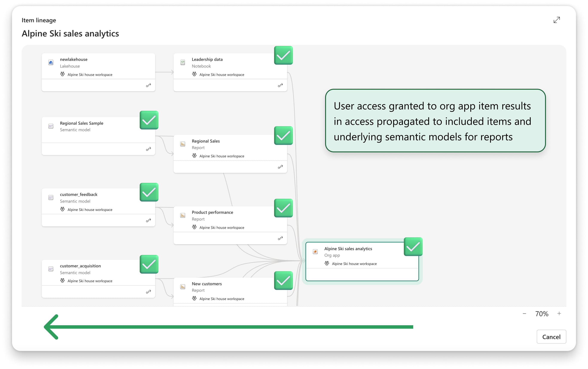The width and height of the screenshot is (588, 369).
Task: Click lineage link icon on Regional Sales Sample card
Action: [x=148, y=149]
